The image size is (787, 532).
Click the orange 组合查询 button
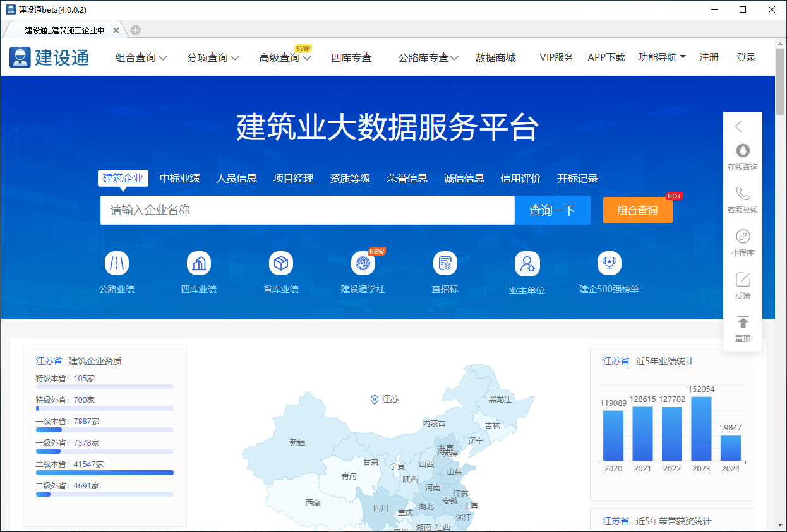[638, 210]
